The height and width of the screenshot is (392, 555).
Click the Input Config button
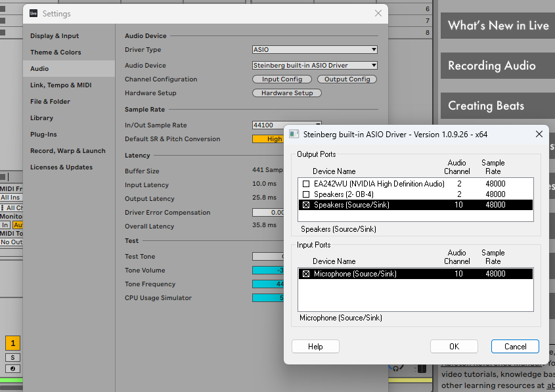point(282,79)
